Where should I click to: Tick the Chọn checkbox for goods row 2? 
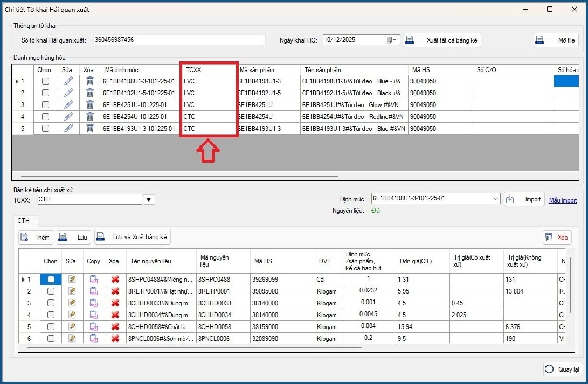click(45, 93)
